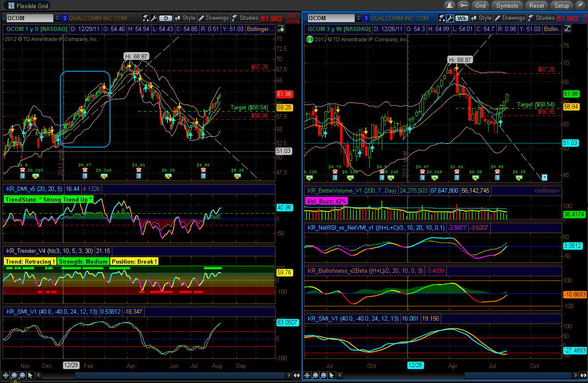Open the Drawings menu in left chart
The image size is (588, 383).
tap(214, 18)
